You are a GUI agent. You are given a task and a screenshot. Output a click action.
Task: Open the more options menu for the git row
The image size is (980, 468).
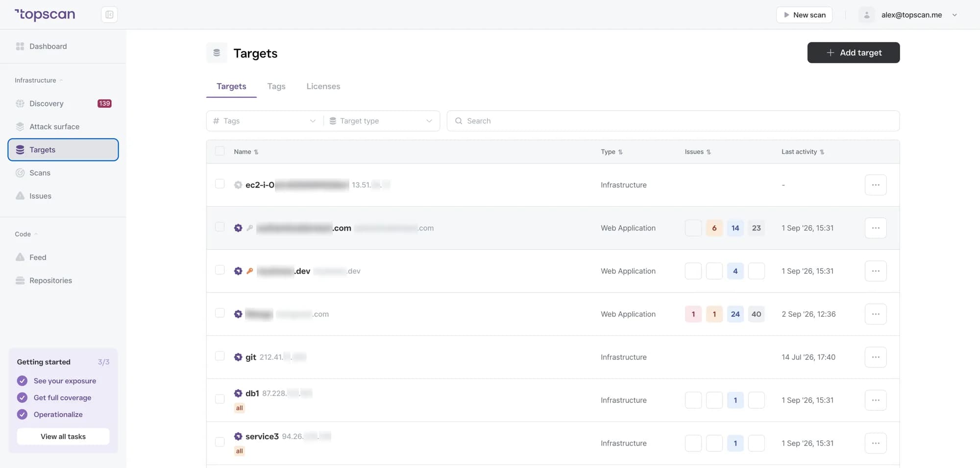pos(876,357)
